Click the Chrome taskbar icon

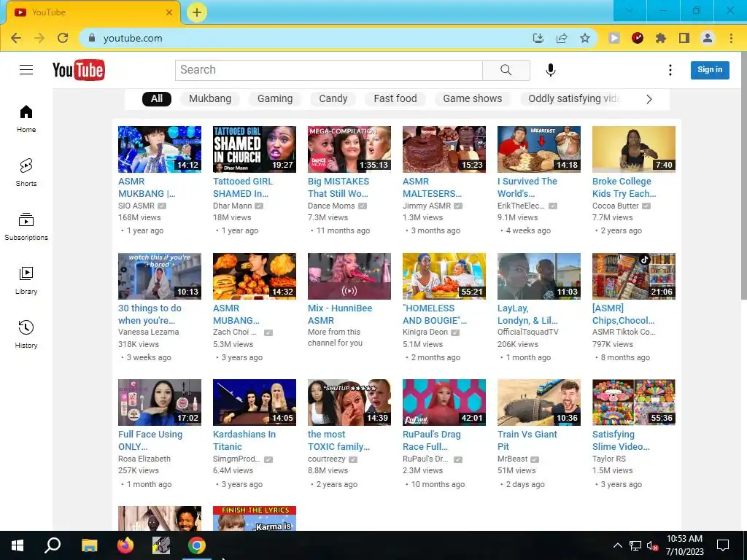coord(197,545)
